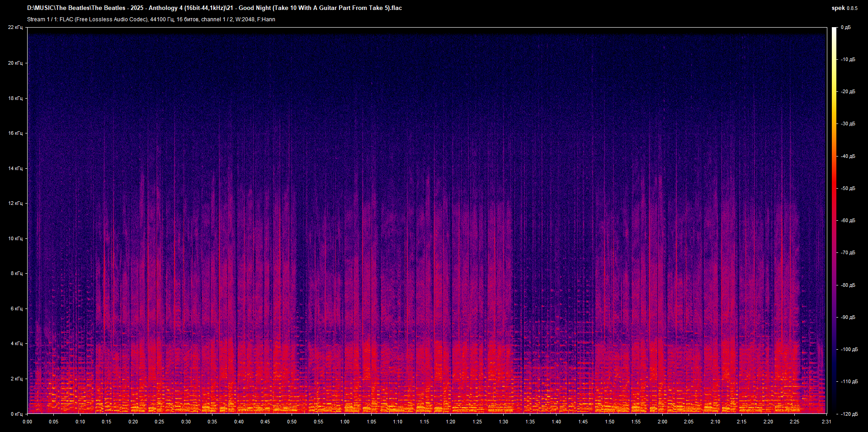Screen dimensions: 868x432
Task: Click the -120 dB label on the color scale
Action: click(849, 414)
